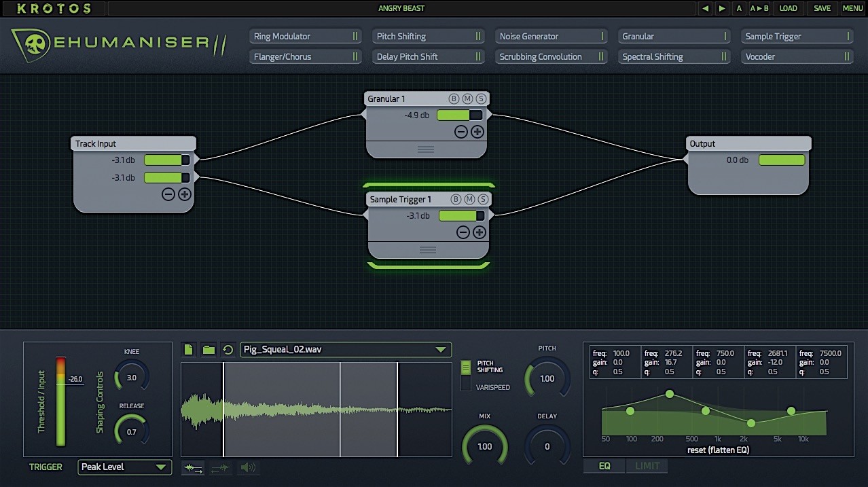Image resolution: width=868 pixels, height=487 pixels.
Task: Click Granular 1 node grip handle
Action: point(426,149)
